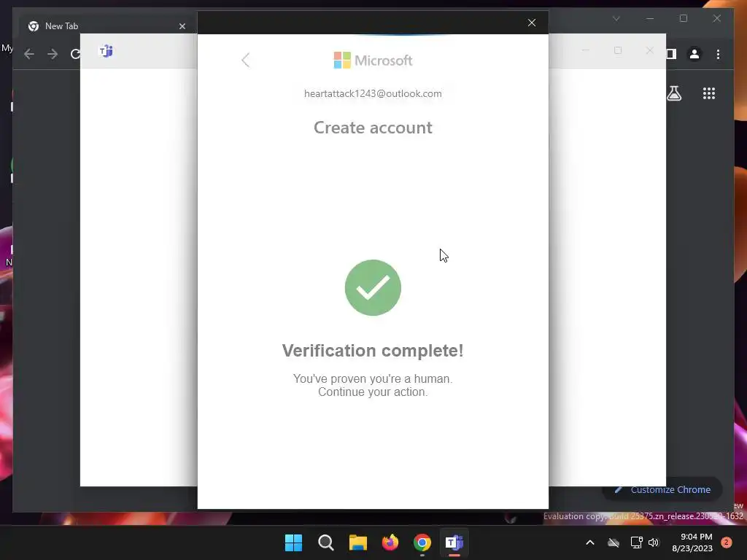Click the Teams logo in the Teams window
The height and width of the screenshot is (560, 747).
(x=106, y=51)
